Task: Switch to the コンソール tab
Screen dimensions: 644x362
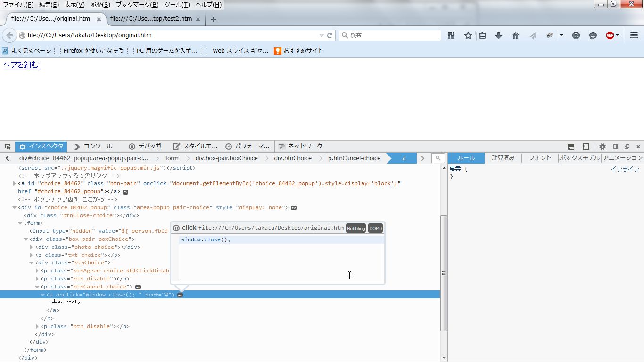Action: [x=93, y=147]
